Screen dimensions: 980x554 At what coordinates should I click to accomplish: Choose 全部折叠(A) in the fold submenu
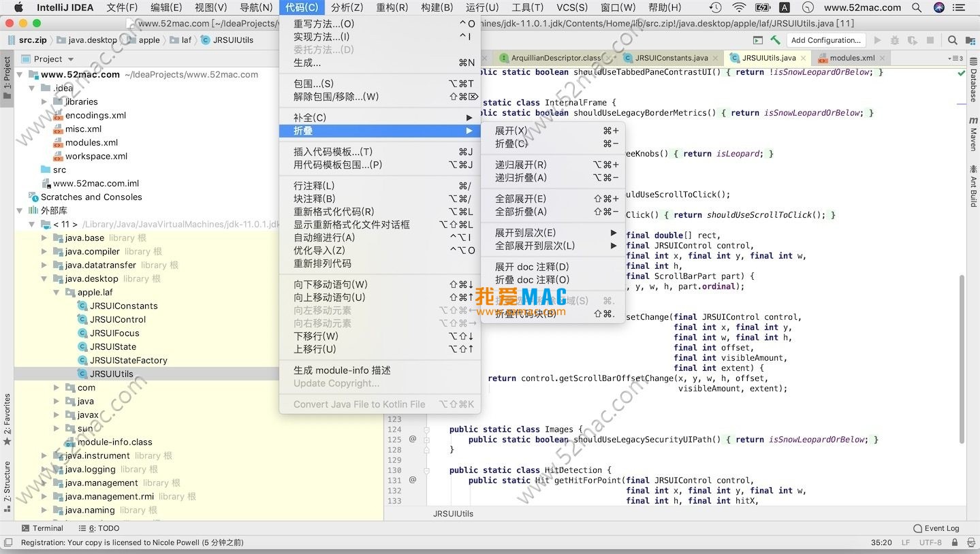click(x=553, y=212)
